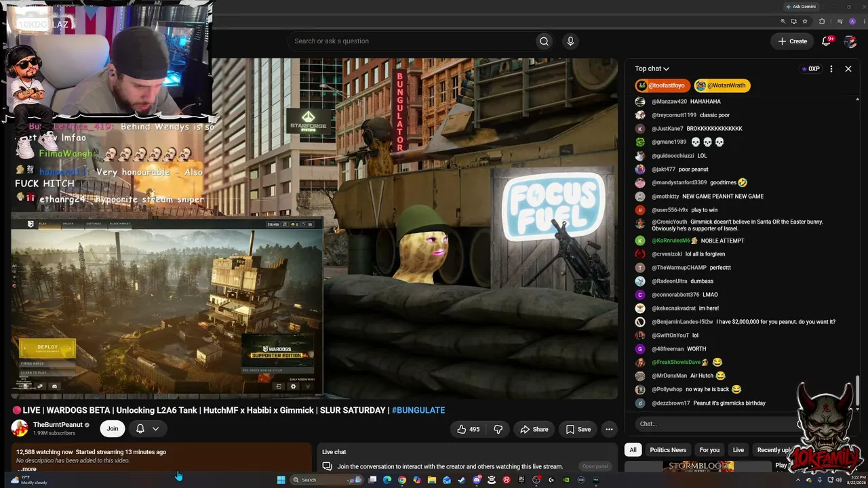Screen dimensions: 868x488
Task: Click the '12,588 watching now' text
Action: 45,452
